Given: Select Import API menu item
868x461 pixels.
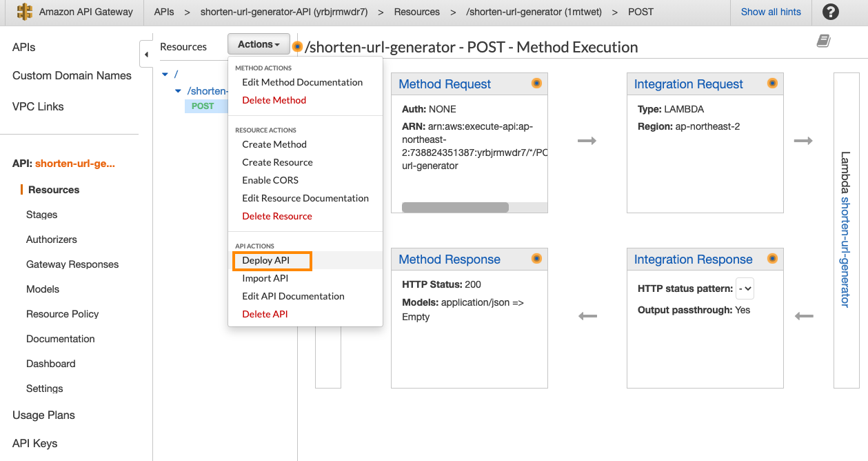Looking at the screenshot, I should tap(265, 278).
